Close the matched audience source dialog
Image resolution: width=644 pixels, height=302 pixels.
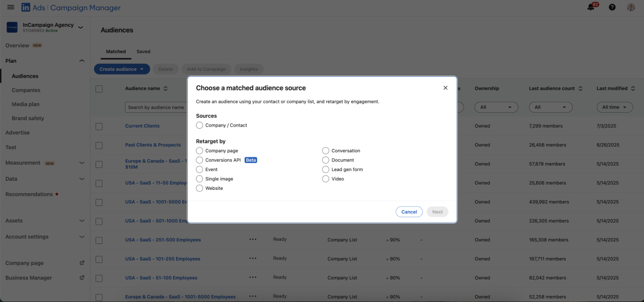445,88
